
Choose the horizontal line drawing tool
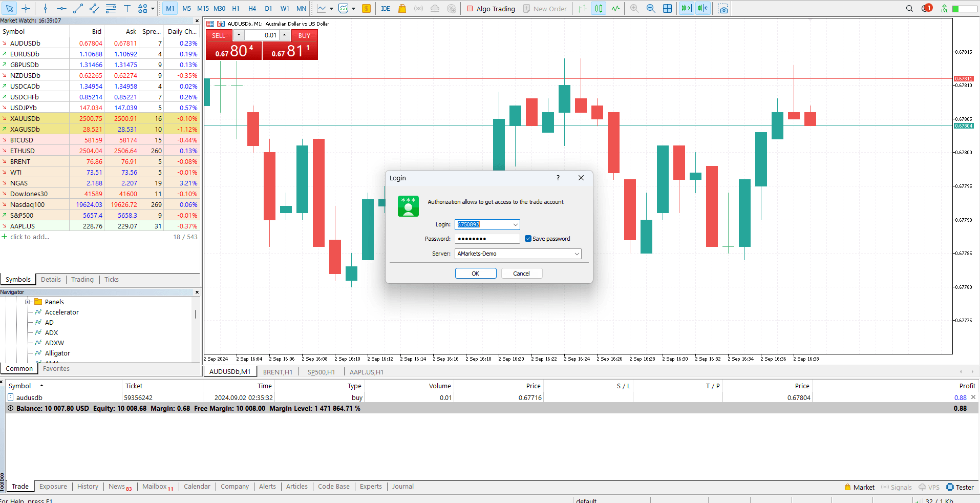(61, 8)
